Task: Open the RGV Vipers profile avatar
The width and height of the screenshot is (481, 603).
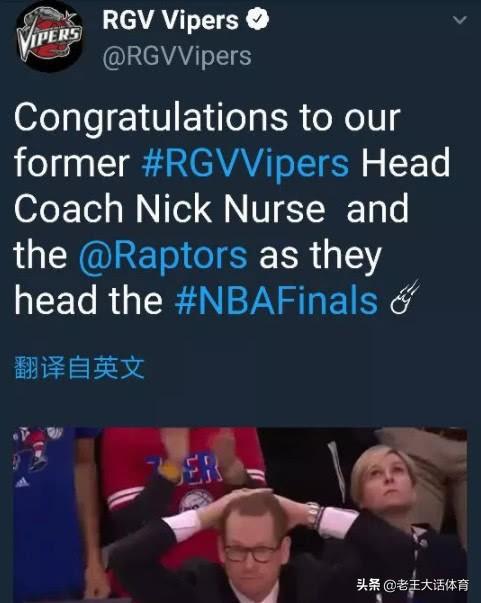Action: pos(49,39)
